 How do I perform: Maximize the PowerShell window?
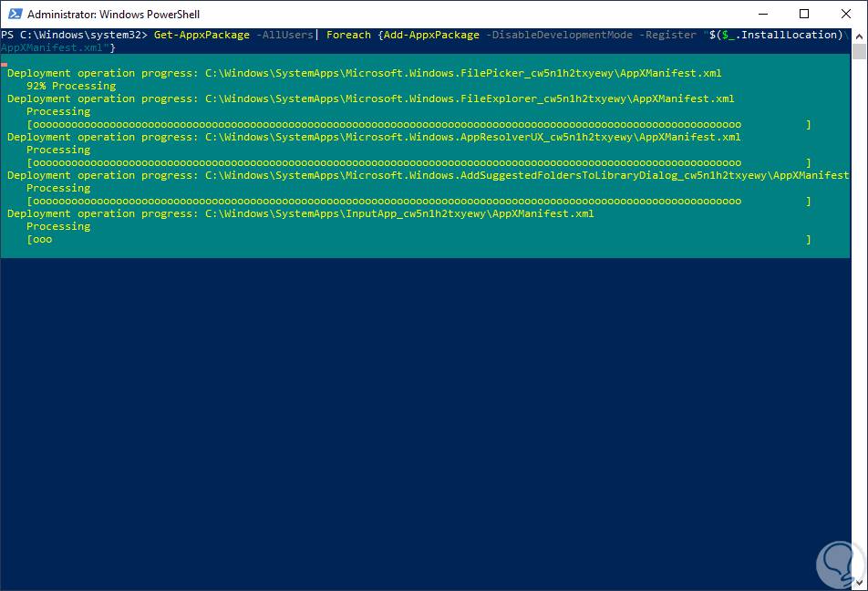804,14
